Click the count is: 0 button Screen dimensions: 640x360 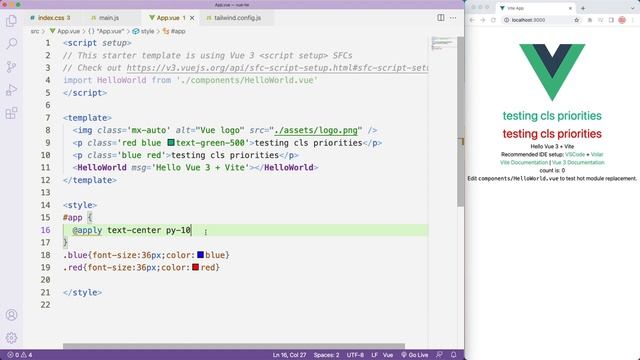pos(552,171)
